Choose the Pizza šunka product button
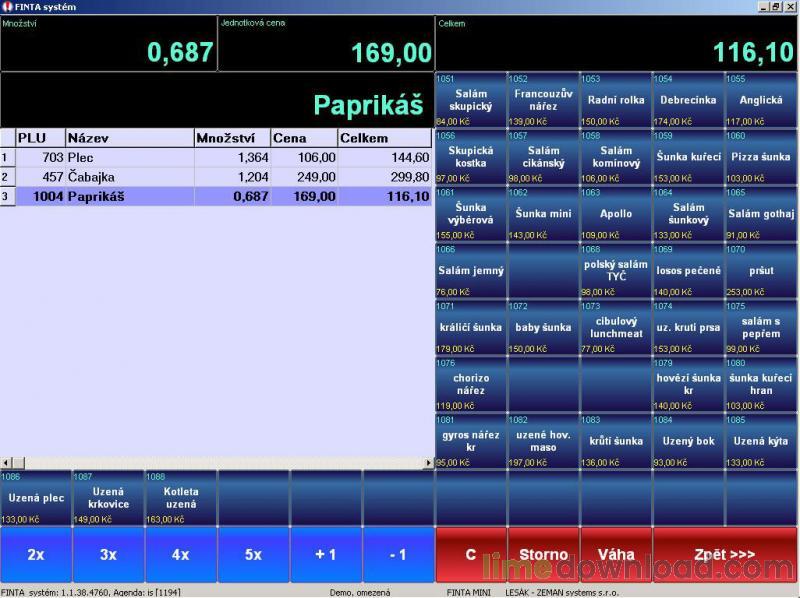800x598 pixels. 761,157
